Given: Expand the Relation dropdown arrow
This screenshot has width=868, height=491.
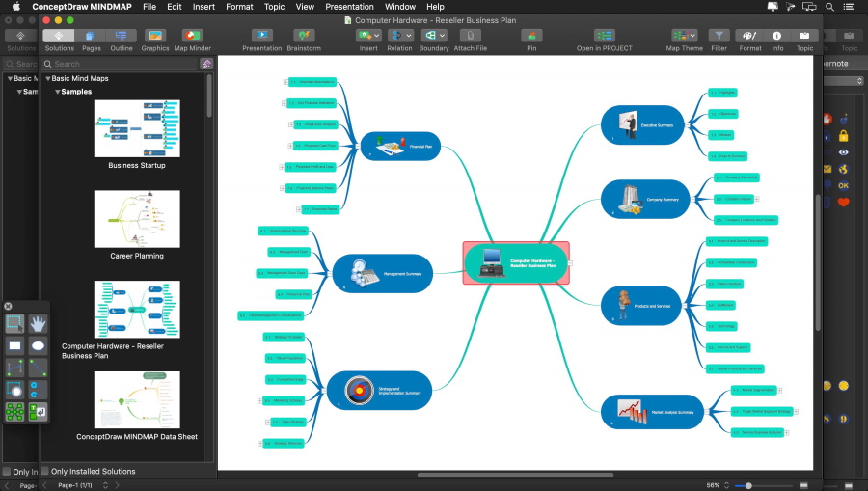Looking at the screenshot, I should click(x=409, y=36).
